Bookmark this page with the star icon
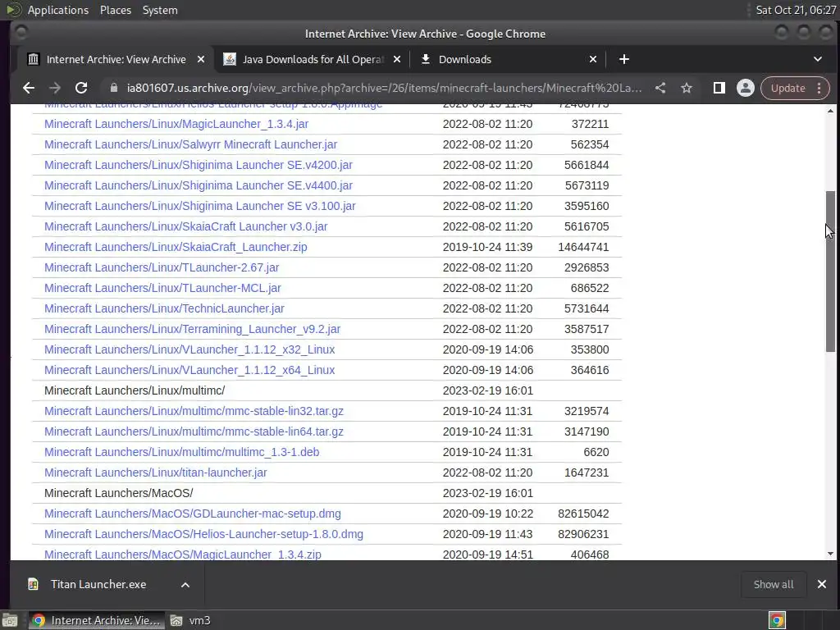The height and width of the screenshot is (630, 840). click(687, 88)
